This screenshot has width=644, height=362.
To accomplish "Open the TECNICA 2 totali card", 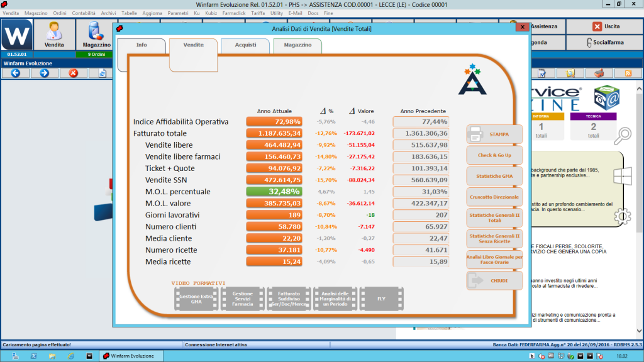I will tap(593, 126).
